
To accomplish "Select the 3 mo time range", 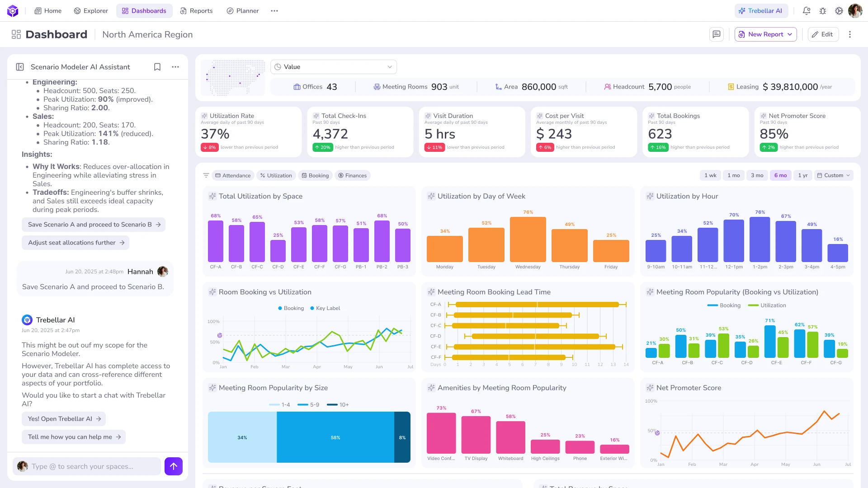I will (x=757, y=175).
